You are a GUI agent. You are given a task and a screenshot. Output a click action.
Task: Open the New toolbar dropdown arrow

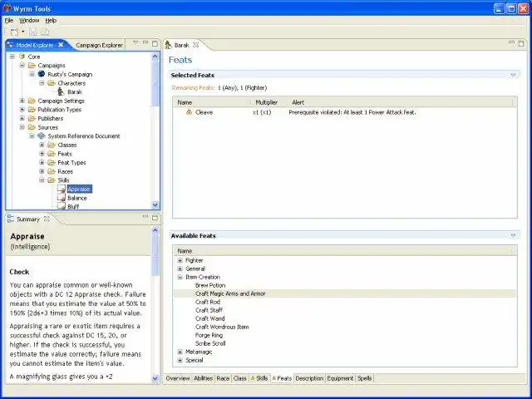coord(23,32)
